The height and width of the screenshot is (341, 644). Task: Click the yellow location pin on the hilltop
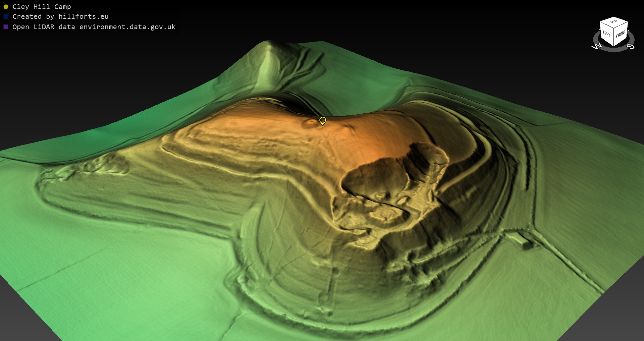coord(322,120)
